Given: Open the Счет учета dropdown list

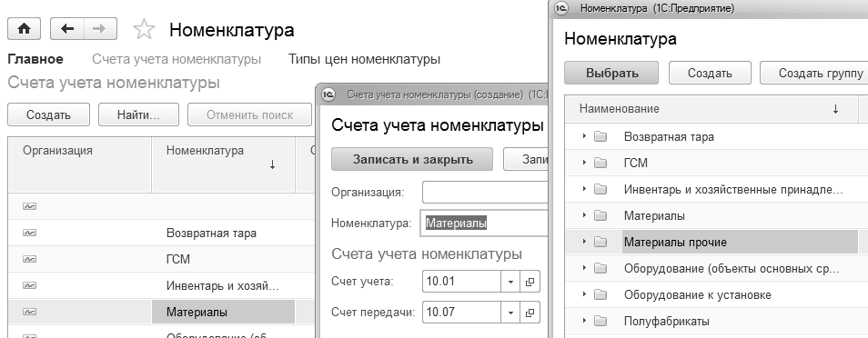Looking at the screenshot, I should point(510,282).
